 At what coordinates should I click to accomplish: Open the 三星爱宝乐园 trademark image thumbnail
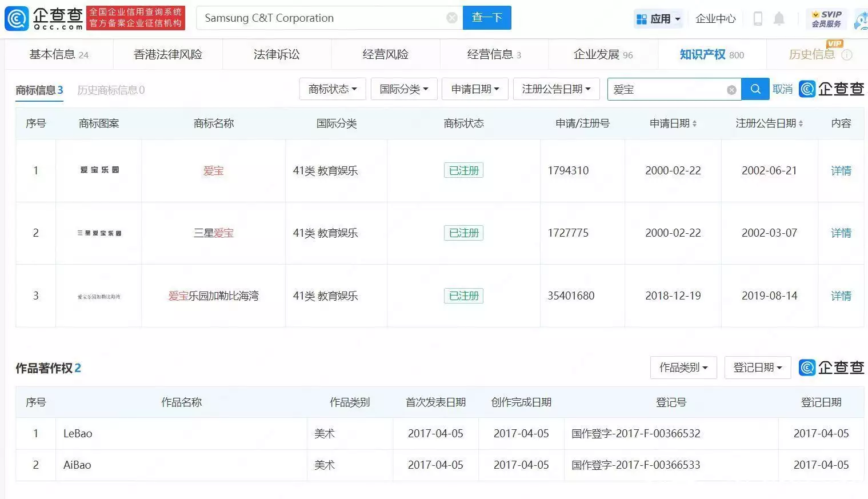point(99,233)
